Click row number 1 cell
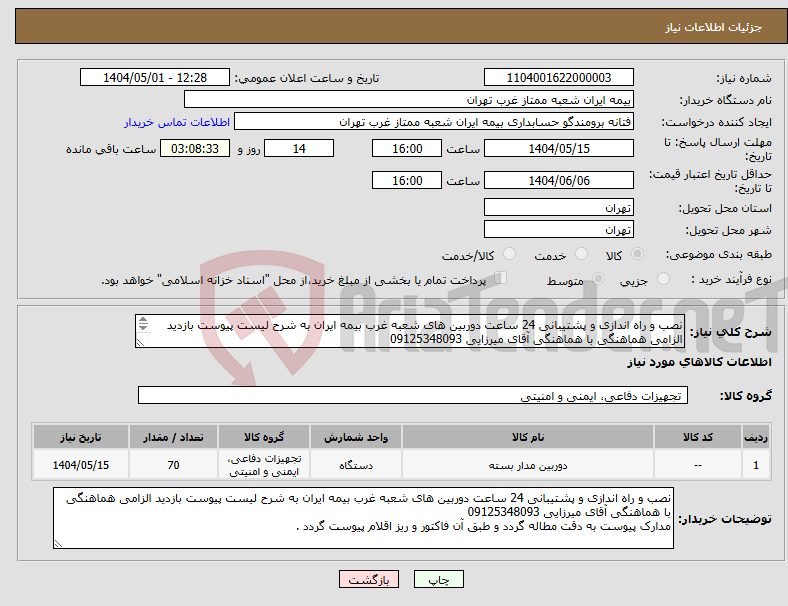 pos(755,465)
